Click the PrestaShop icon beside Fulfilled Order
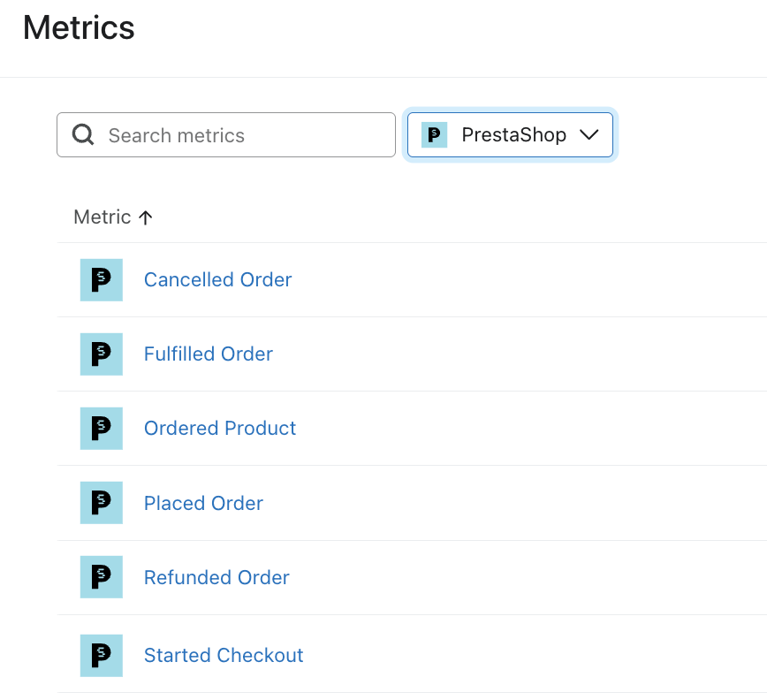The image size is (767, 700). (x=101, y=354)
